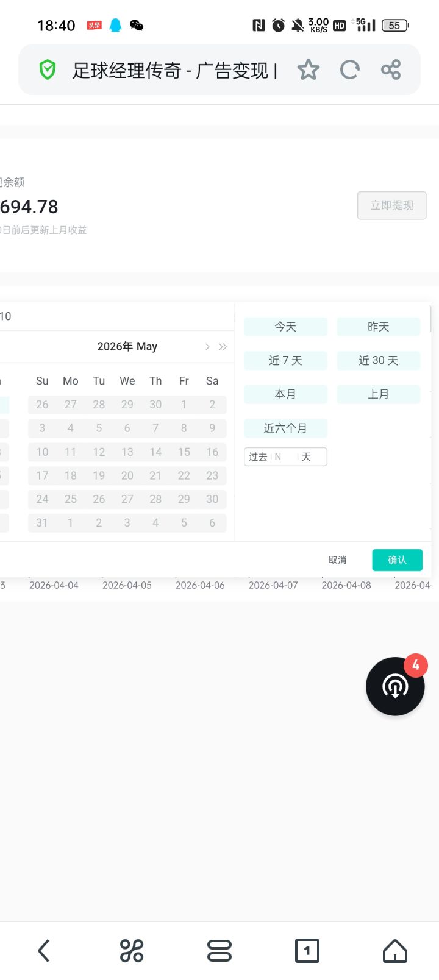Viewport: 439px width, 980px height.
Task: Choose the 上月 range shortcut
Action: (379, 394)
